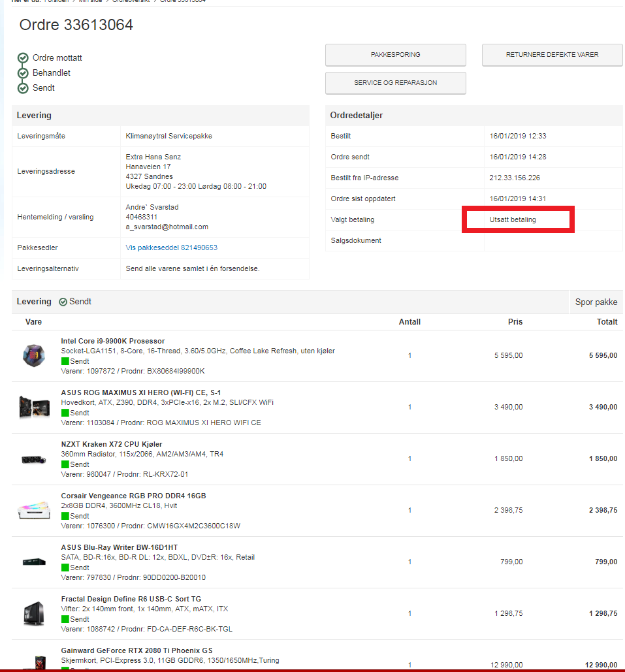Click Intel Core i9-9900K Prosessor title
Screen dimensions: 625x672
[113, 341]
